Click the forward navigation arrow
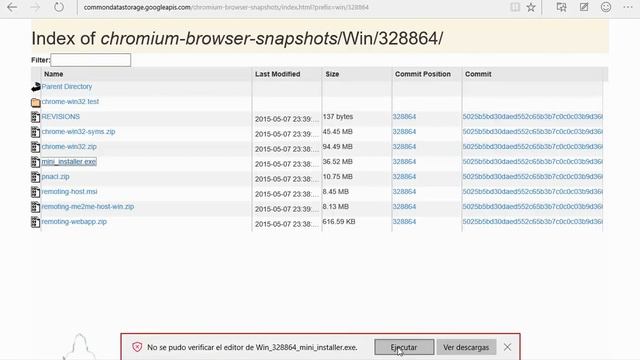Image resolution: width=640 pixels, height=360 pixels. point(35,7)
